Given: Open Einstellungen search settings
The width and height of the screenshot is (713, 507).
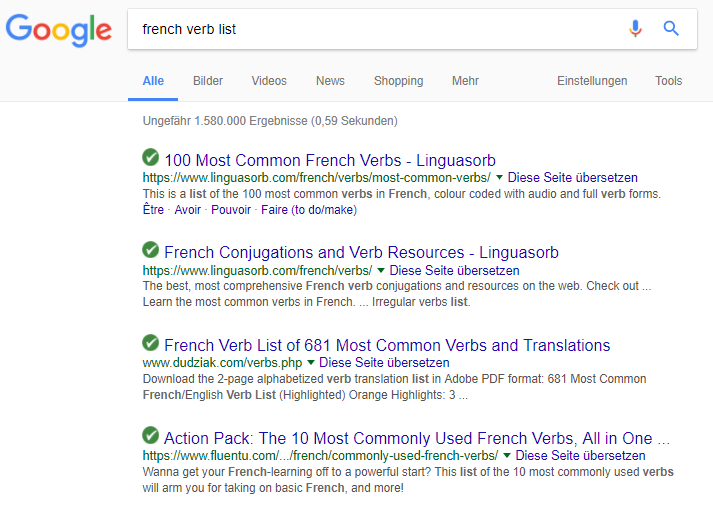Looking at the screenshot, I should [x=592, y=81].
